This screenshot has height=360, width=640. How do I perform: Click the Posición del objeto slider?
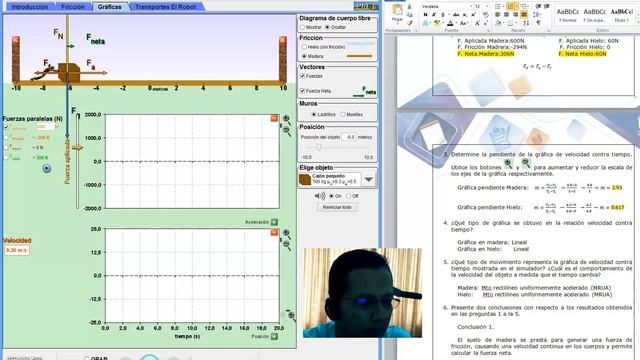point(319,147)
